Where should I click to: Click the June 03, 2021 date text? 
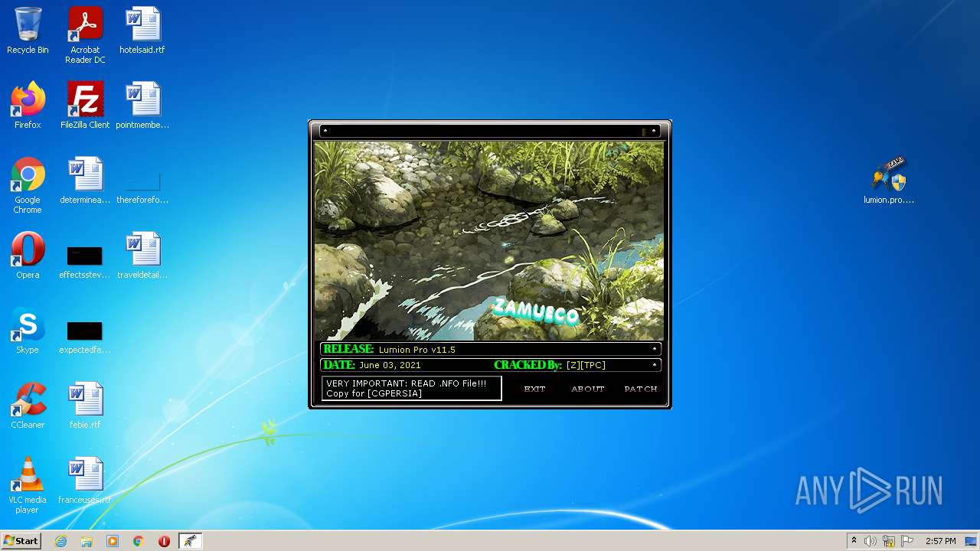point(390,365)
